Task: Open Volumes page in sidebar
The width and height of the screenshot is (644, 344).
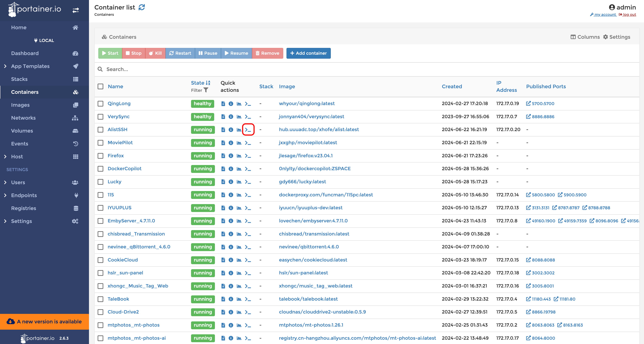Action: coord(44,131)
